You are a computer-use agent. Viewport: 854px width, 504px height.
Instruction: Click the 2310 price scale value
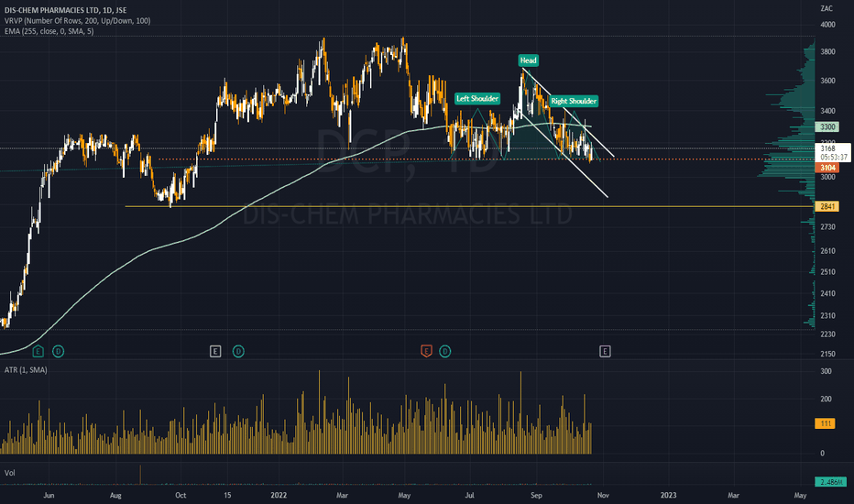(827, 316)
